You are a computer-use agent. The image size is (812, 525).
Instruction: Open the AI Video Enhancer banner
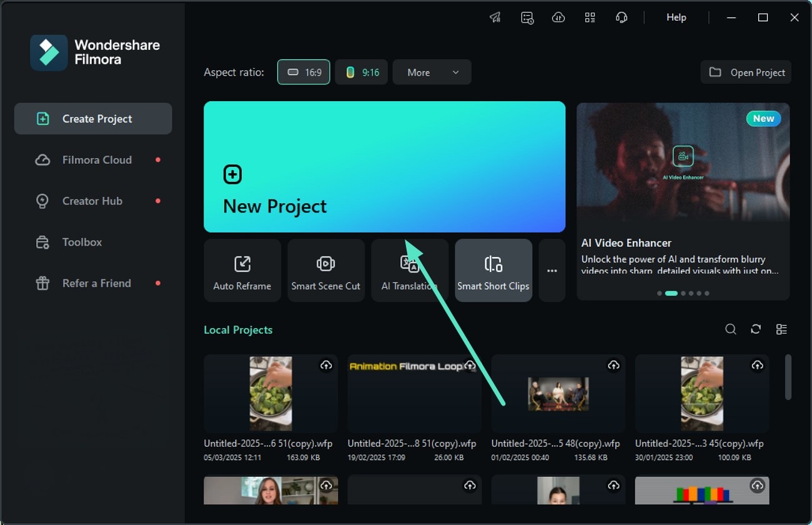coord(683,201)
